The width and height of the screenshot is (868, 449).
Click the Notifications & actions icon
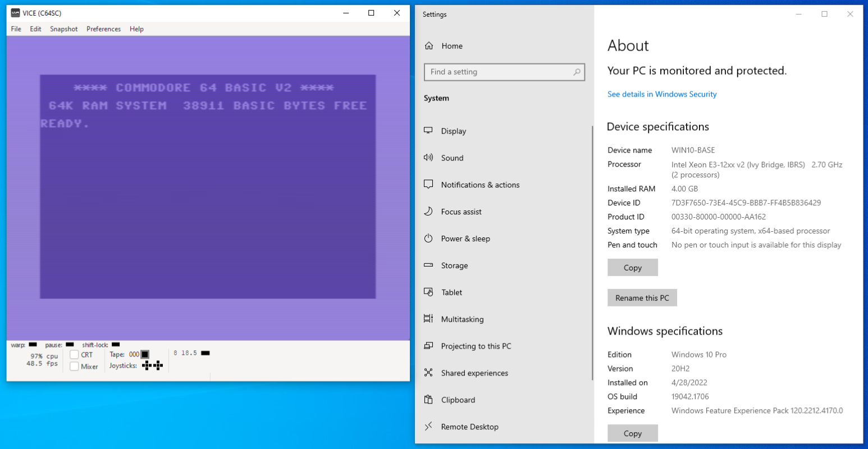pos(428,184)
